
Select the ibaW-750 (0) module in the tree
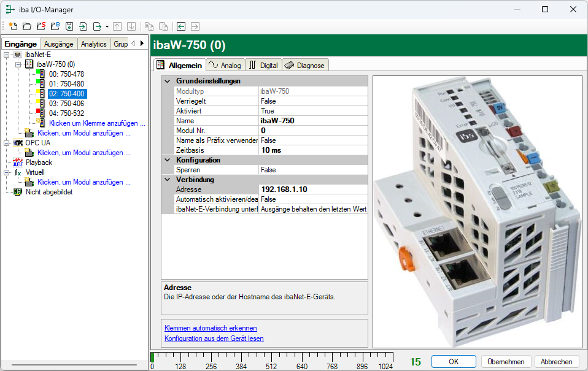click(x=55, y=64)
